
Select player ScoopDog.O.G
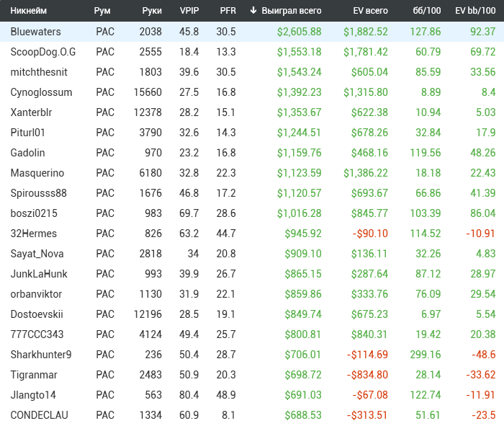tap(43, 52)
